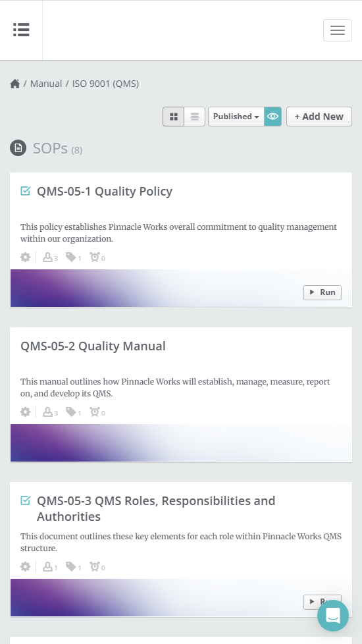This screenshot has width=362, height=644.
Task: Click the ISO 9001 (QMS) breadcrumb
Action: pyautogui.click(x=105, y=84)
